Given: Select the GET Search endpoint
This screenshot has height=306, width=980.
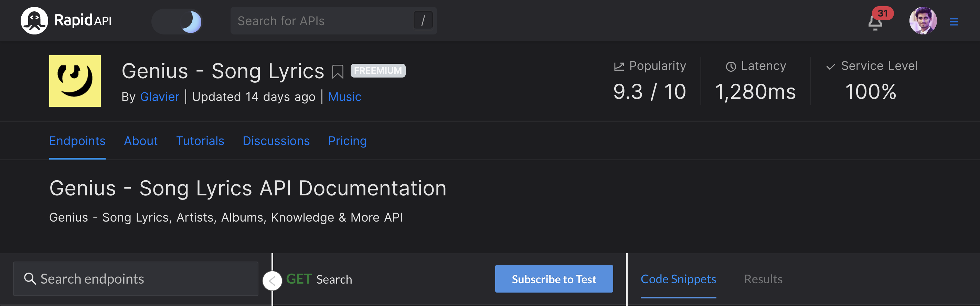Looking at the screenshot, I should (319, 279).
